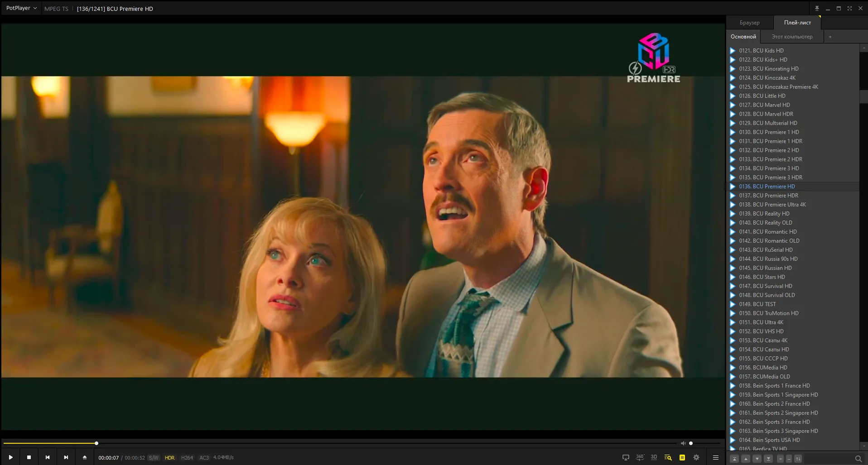The image size is (868, 465).
Task: Select 0123. BCU Kinorating HD
Action: [x=793, y=69]
